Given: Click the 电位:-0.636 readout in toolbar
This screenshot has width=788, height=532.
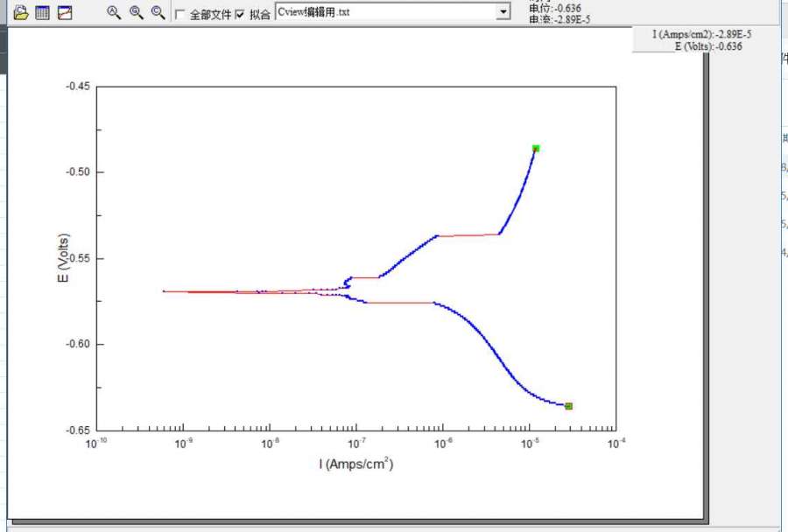Looking at the screenshot, I should click(x=555, y=8).
